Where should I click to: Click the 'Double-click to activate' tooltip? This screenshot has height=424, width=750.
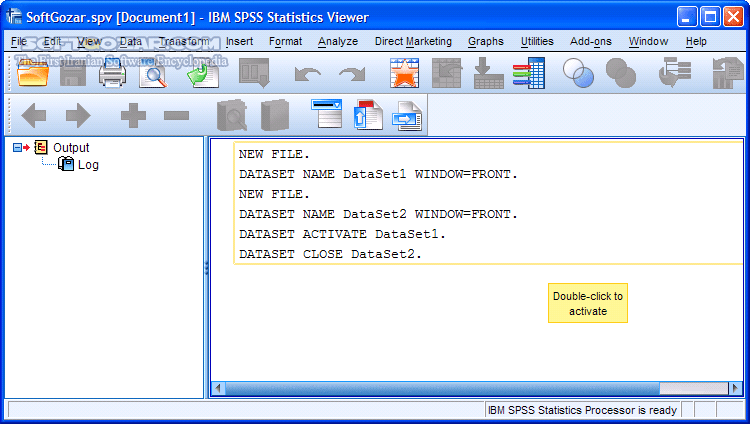[x=588, y=303]
